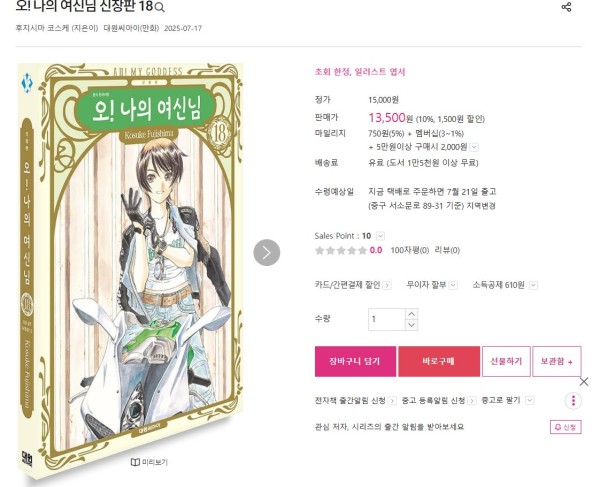600x487 pixels.
Task: Open the 미리보기 book preview
Action: 149,462
